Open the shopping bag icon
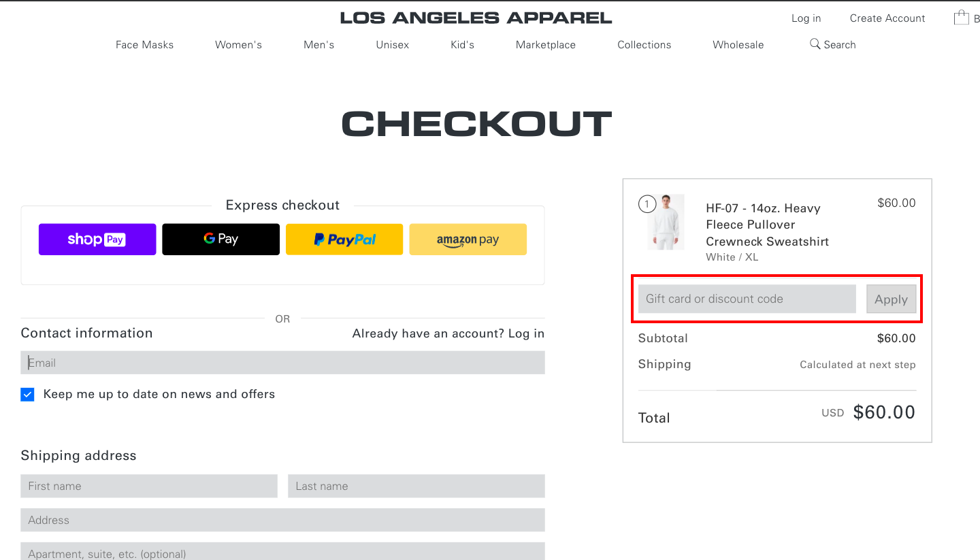 (961, 18)
